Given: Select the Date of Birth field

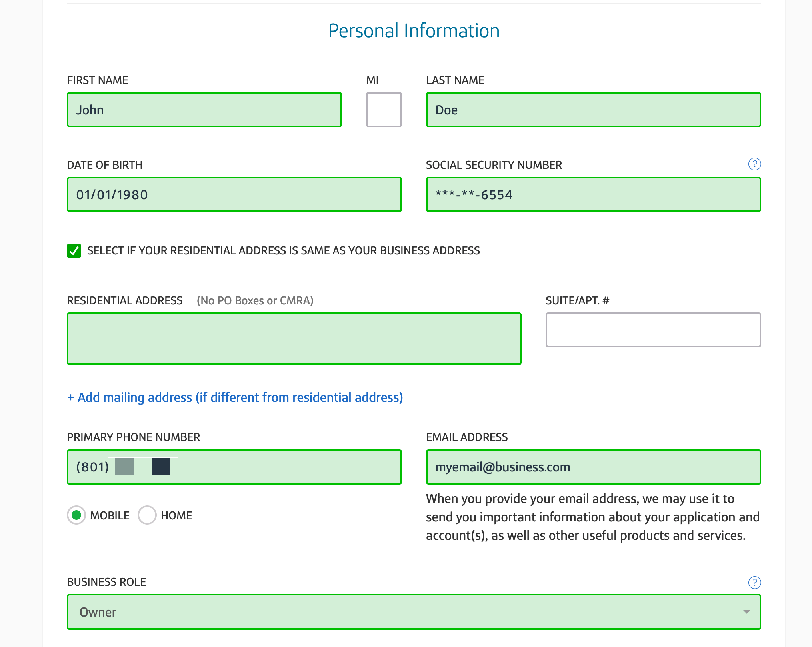Looking at the screenshot, I should tap(234, 194).
